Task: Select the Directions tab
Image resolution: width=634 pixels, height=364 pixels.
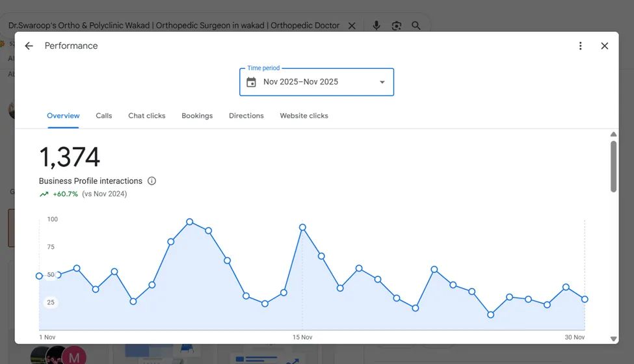Action: coord(246,116)
